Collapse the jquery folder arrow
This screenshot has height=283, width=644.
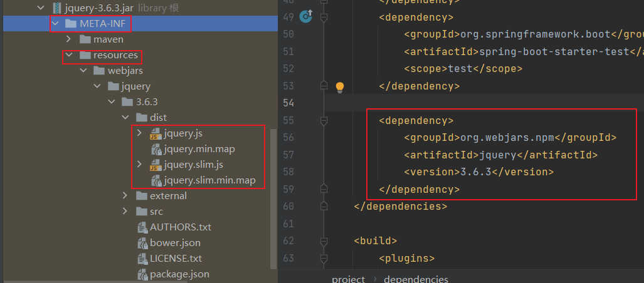pos(97,86)
